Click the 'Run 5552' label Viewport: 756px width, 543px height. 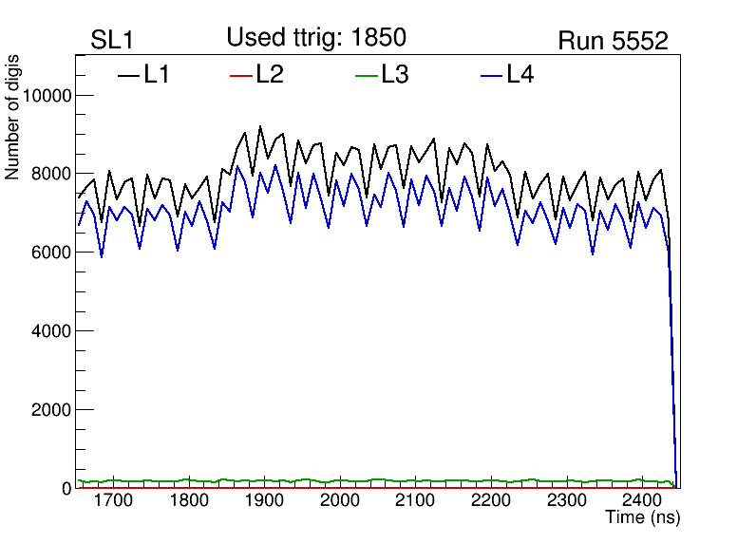pos(613,41)
